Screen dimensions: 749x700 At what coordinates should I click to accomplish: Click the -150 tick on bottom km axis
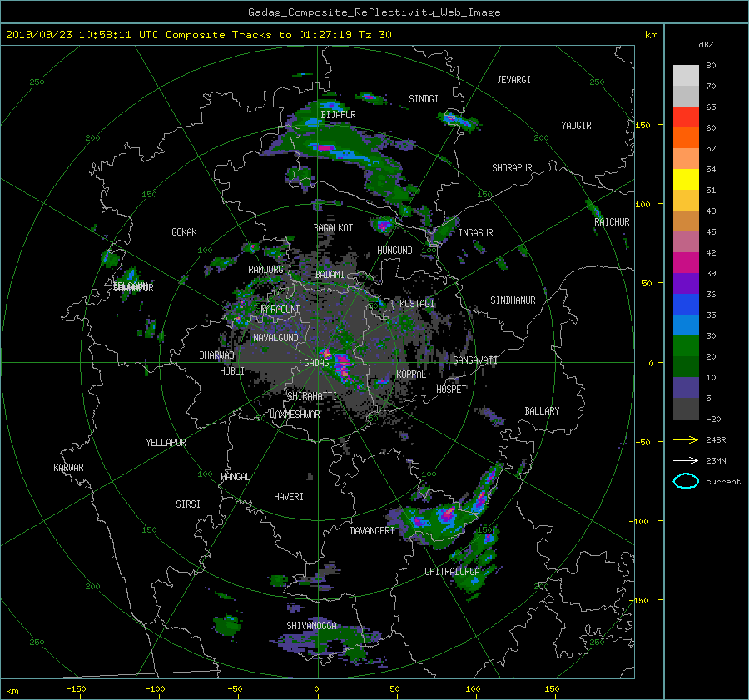pos(76,689)
